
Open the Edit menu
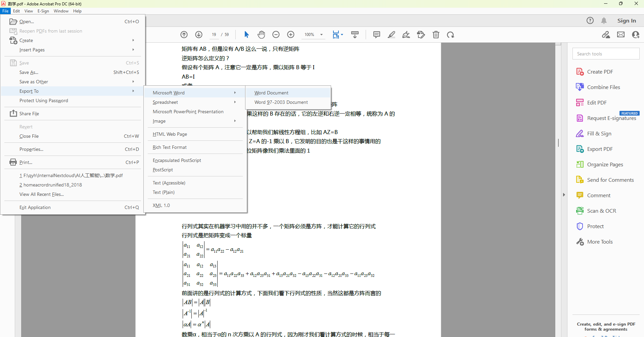[x=16, y=11]
